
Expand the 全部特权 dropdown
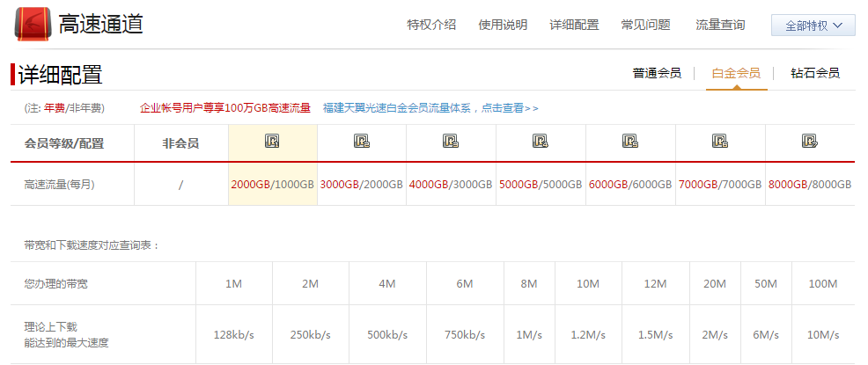pos(813,26)
